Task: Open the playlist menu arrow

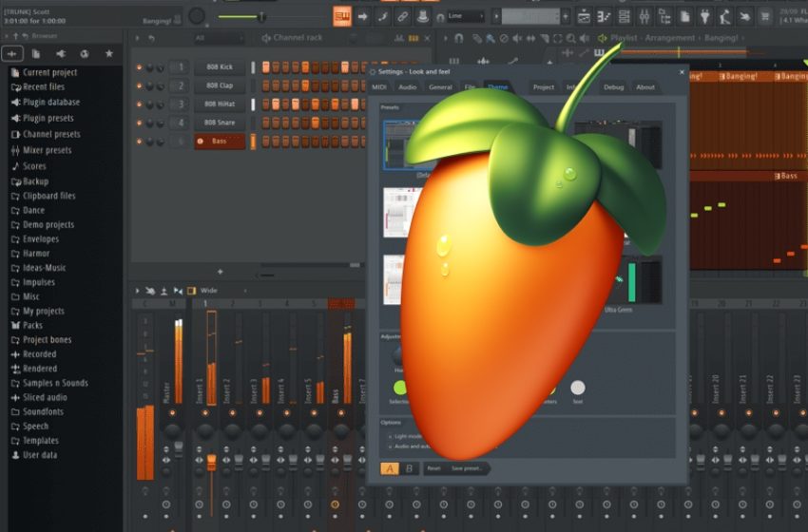Action: click(445, 38)
